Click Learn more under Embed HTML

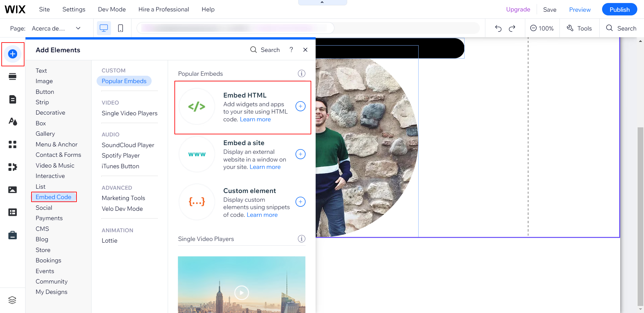coord(255,119)
